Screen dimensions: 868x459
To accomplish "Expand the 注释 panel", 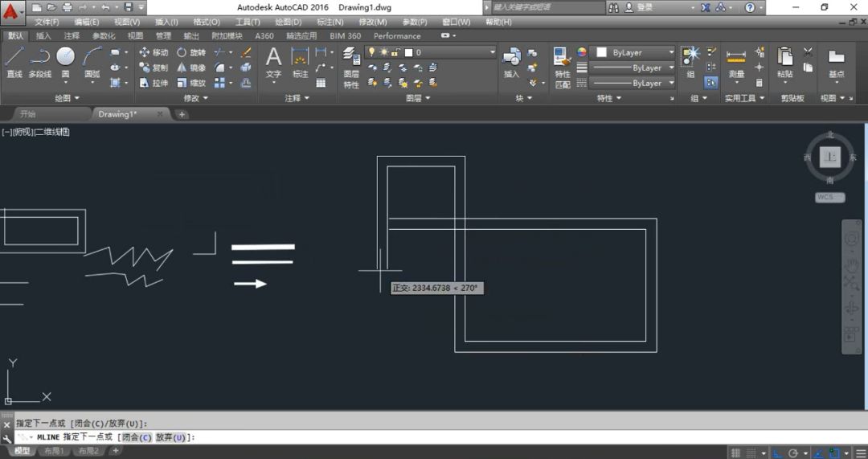I will (297, 98).
